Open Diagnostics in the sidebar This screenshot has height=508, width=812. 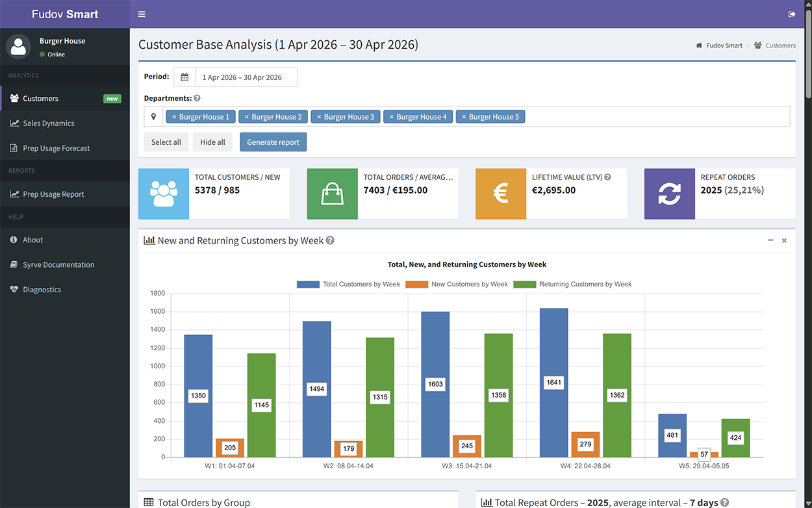click(x=65, y=290)
